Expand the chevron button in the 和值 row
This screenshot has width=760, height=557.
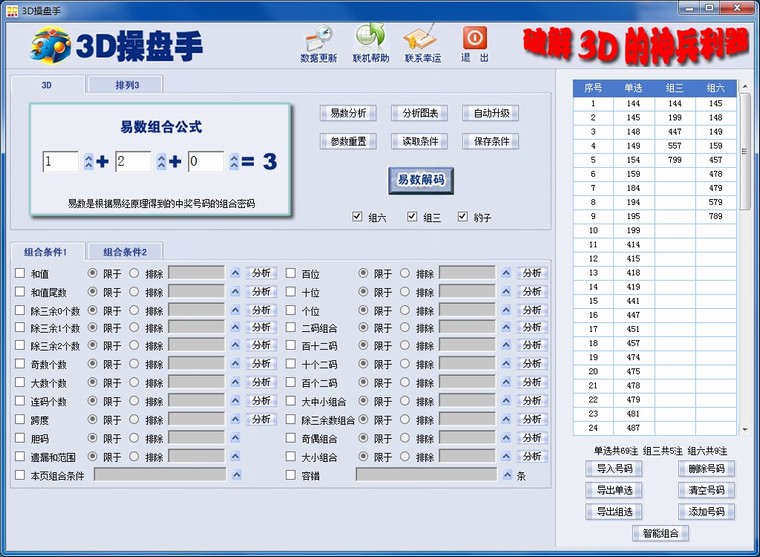(x=235, y=273)
